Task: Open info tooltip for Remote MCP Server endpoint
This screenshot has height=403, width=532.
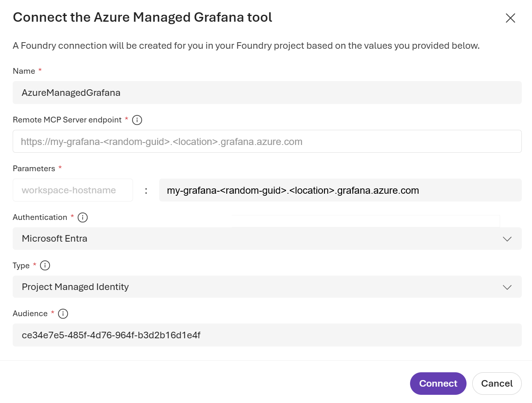Action: pos(137,120)
